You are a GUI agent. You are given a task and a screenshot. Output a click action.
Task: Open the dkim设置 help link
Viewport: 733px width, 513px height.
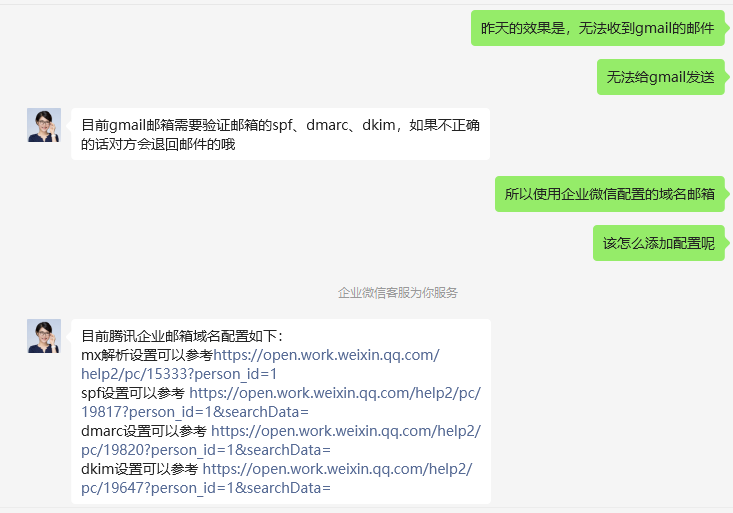tap(337, 469)
